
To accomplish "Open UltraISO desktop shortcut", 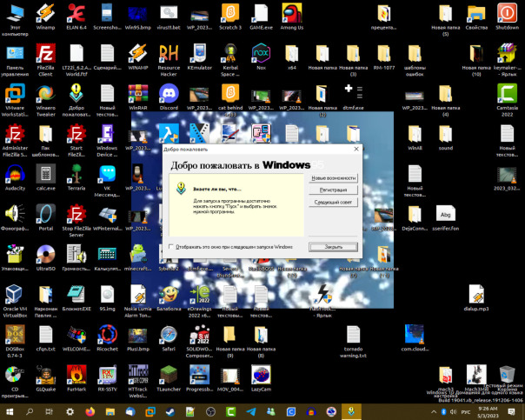I will point(45,258).
